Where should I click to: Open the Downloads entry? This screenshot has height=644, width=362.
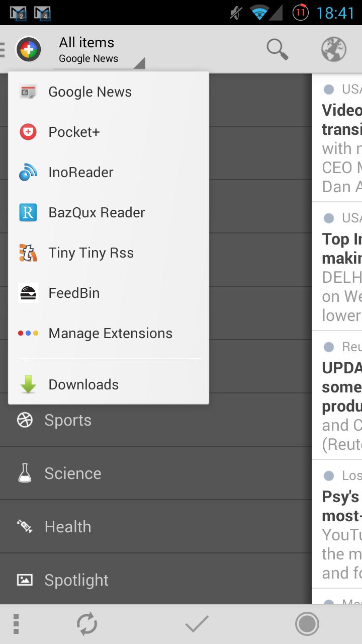pyautogui.click(x=109, y=384)
